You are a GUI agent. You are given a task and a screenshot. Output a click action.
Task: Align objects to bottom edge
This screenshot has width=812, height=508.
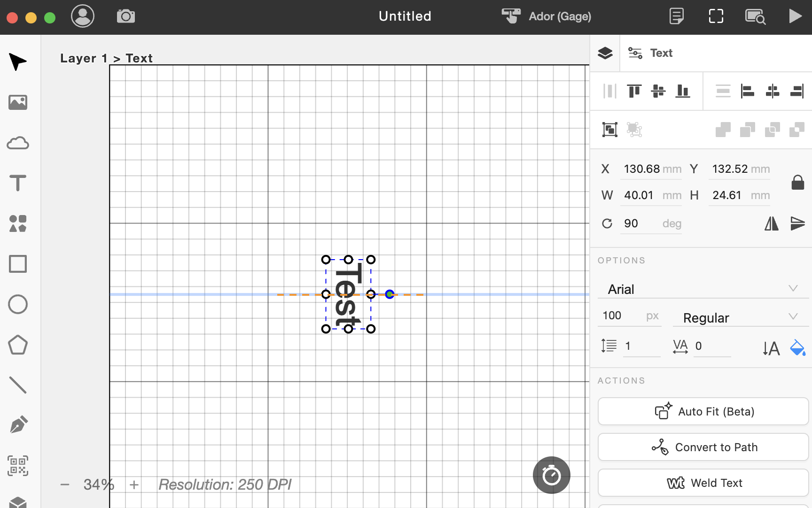683,91
